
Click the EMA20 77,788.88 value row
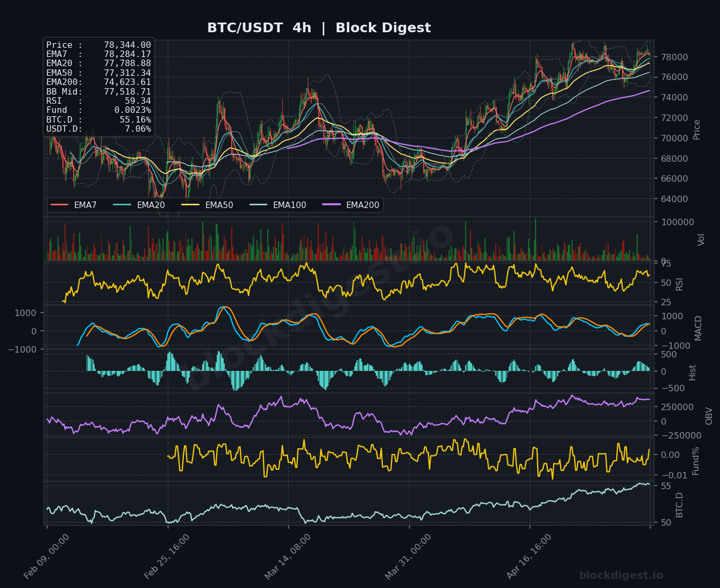(x=98, y=63)
